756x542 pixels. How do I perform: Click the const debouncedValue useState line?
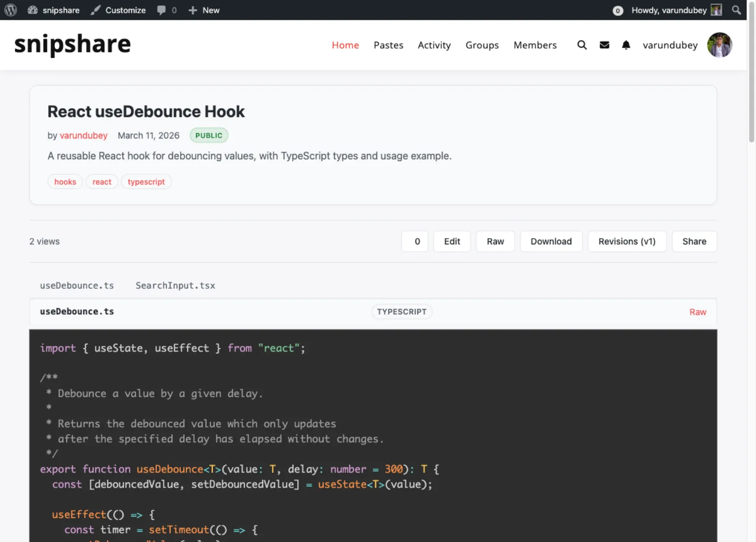click(242, 484)
